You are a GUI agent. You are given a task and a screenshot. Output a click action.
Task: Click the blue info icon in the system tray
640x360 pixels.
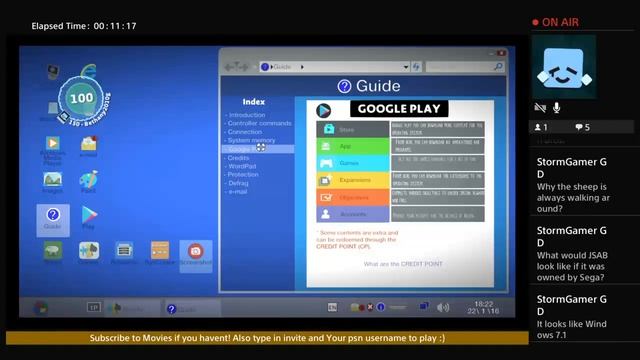click(381, 307)
